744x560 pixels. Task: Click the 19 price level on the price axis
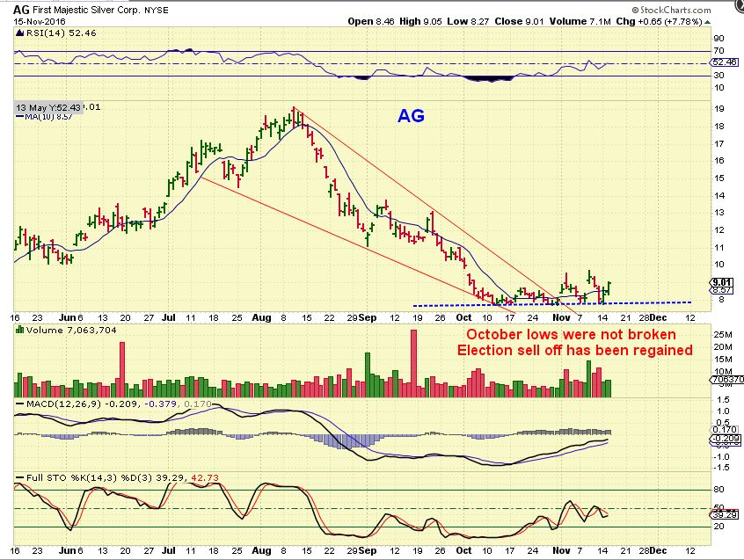coord(719,109)
